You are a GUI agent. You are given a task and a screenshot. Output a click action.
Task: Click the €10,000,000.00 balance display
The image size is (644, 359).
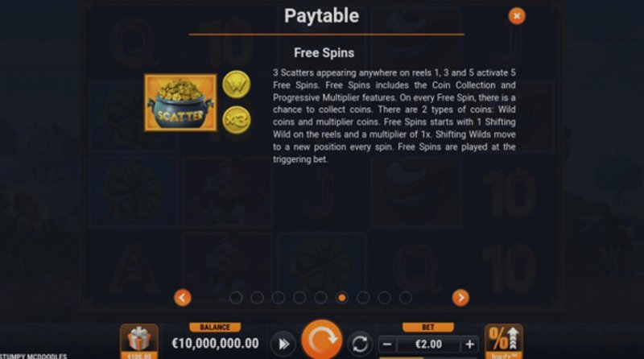pos(215,344)
